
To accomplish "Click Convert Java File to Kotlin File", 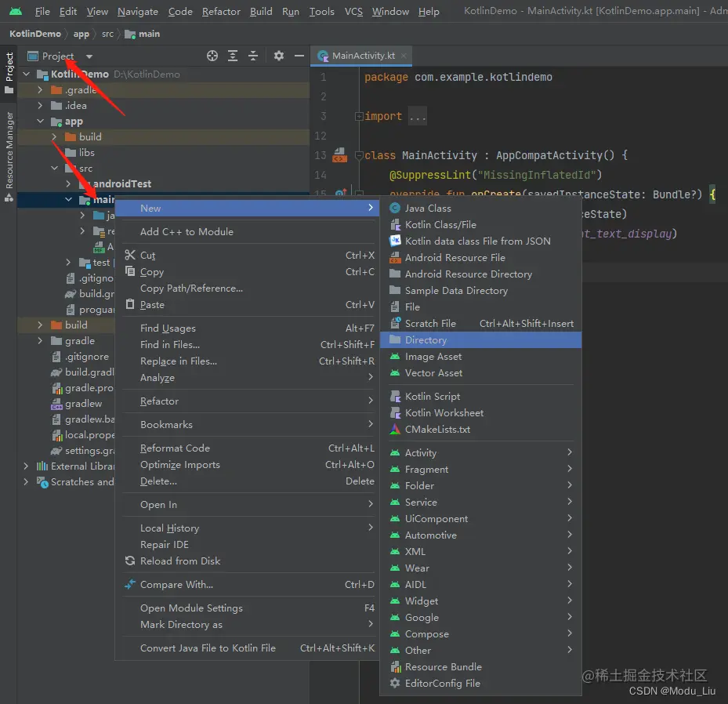I will pos(248,648).
